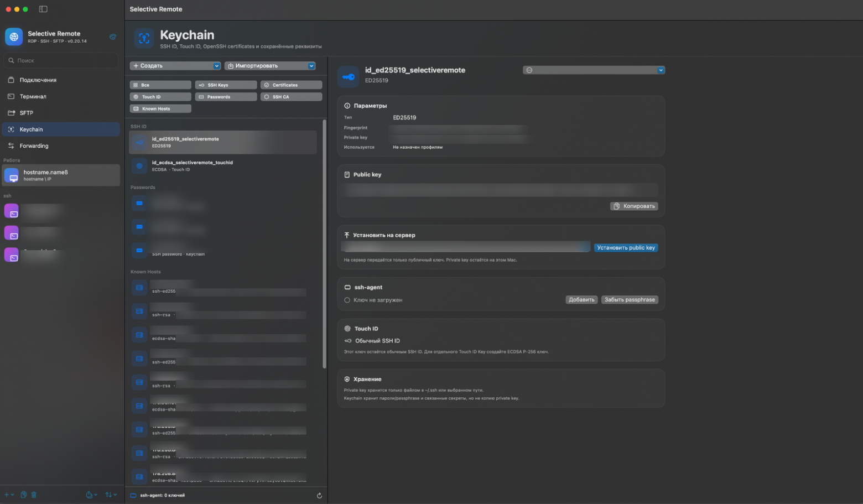Click the keychain list vertical scrollbar
863x504 pixels.
point(324,243)
